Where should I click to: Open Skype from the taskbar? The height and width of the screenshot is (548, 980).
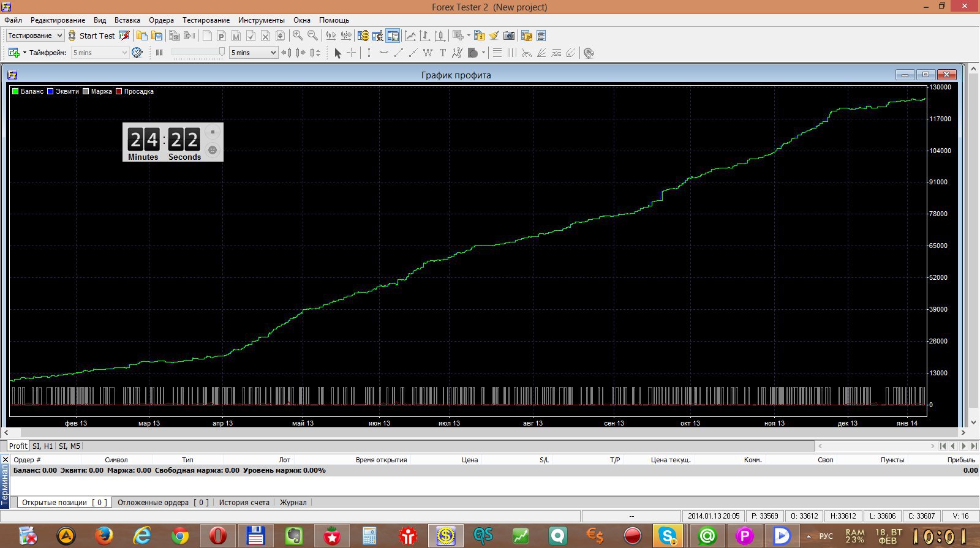click(667, 536)
